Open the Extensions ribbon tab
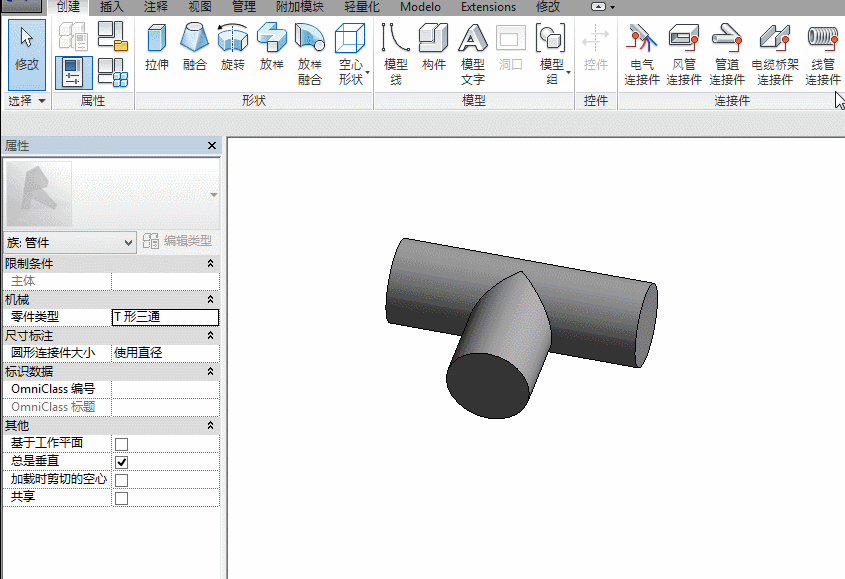This screenshot has width=845, height=579. (x=488, y=6)
